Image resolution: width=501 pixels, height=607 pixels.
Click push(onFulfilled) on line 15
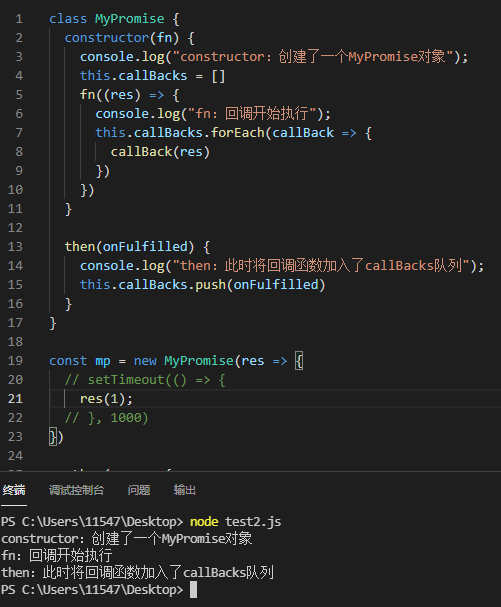(260, 285)
